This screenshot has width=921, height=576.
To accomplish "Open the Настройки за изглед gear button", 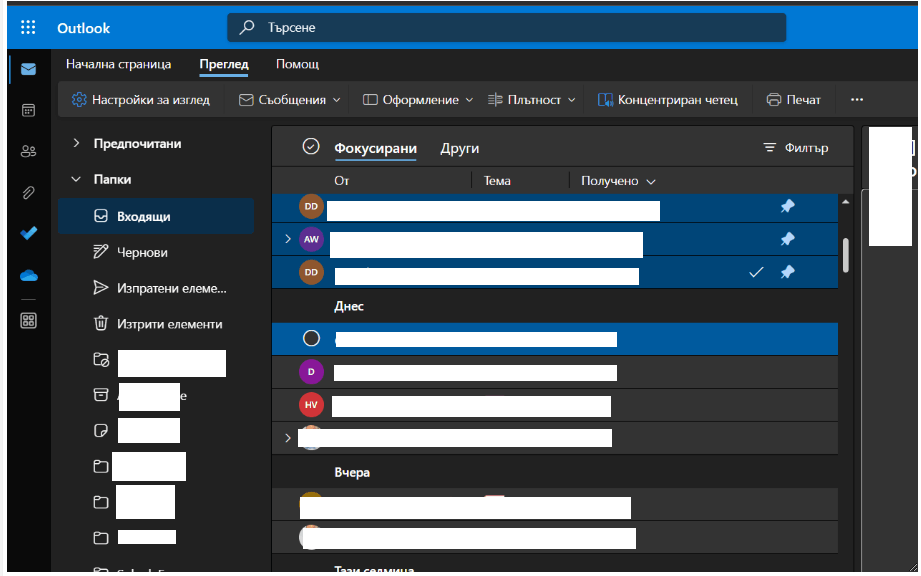I will pos(140,100).
